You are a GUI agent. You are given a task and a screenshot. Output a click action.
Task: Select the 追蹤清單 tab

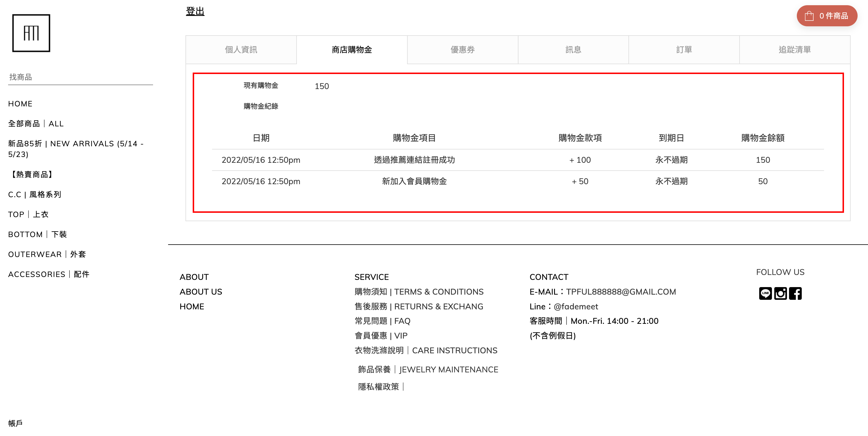tap(795, 50)
